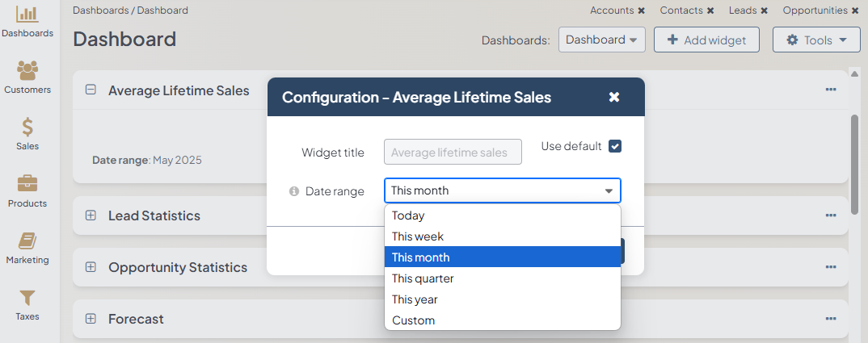Viewport: 868px width, 343px height.
Task: Uncheck the Use default checkbox
Action: tap(615, 146)
